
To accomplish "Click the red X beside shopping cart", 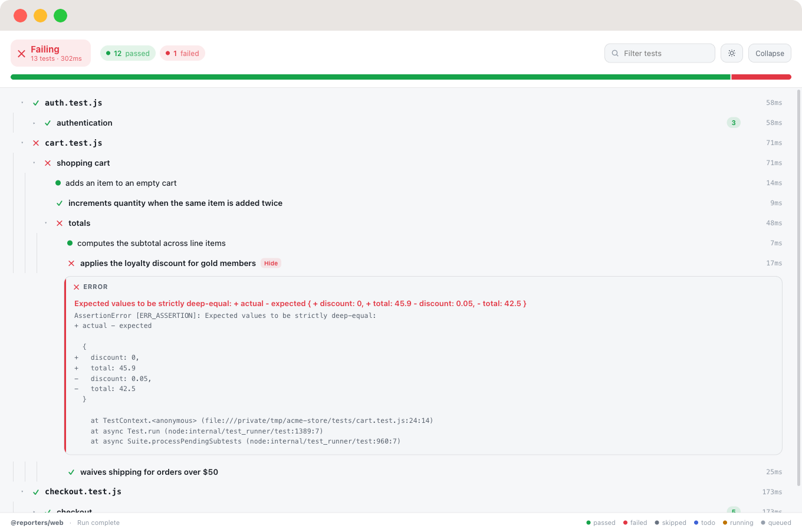I will click(48, 163).
